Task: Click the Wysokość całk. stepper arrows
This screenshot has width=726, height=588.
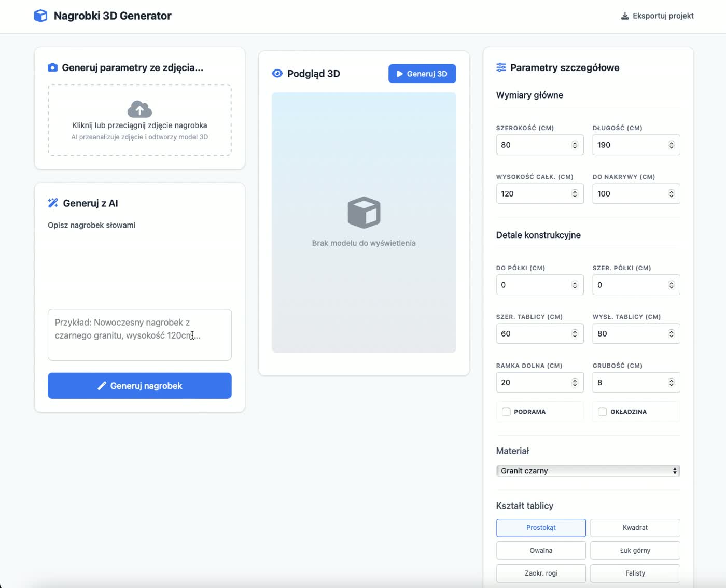Action: pos(575,194)
